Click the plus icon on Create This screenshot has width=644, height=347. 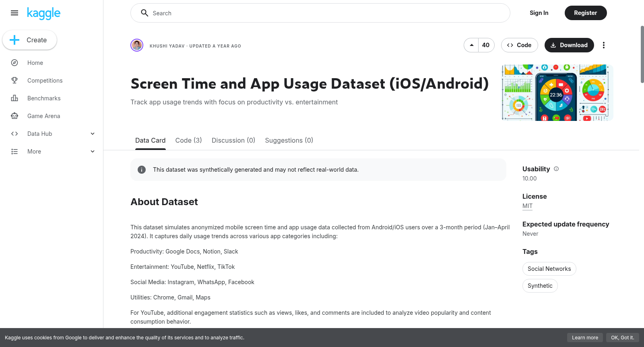14,40
